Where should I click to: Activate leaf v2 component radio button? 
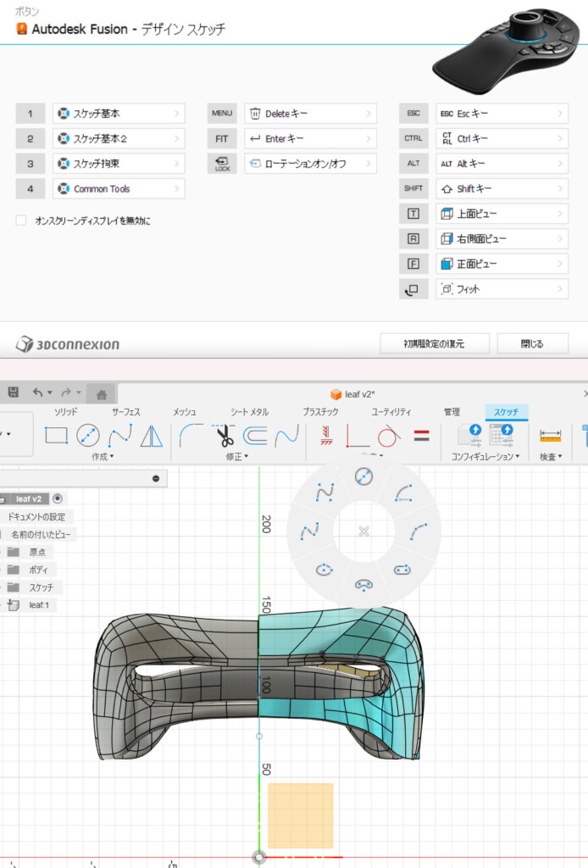point(58,498)
